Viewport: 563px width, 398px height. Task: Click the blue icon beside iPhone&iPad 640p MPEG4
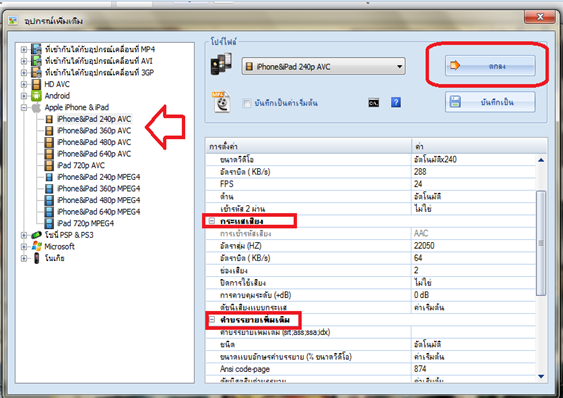49,212
